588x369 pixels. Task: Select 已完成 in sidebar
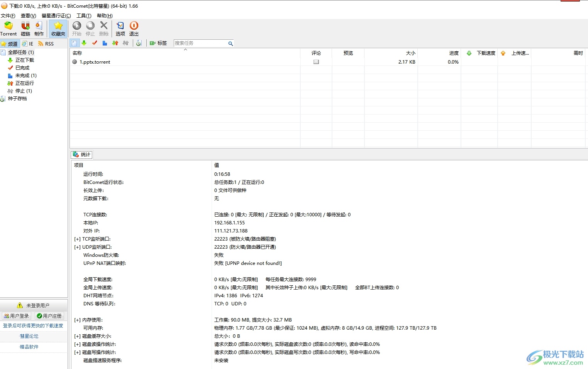click(22, 68)
